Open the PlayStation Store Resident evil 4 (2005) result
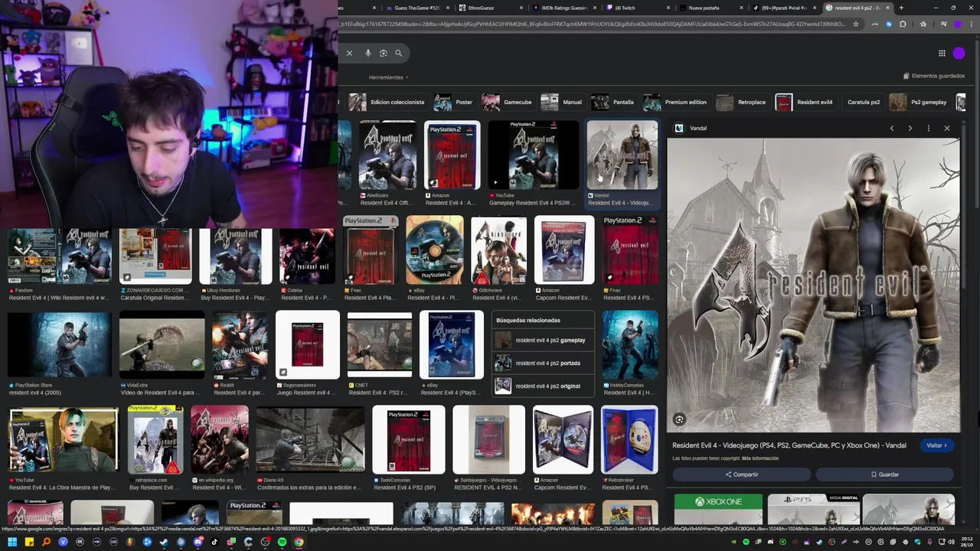The image size is (980, 551). (x=59, y=346)
